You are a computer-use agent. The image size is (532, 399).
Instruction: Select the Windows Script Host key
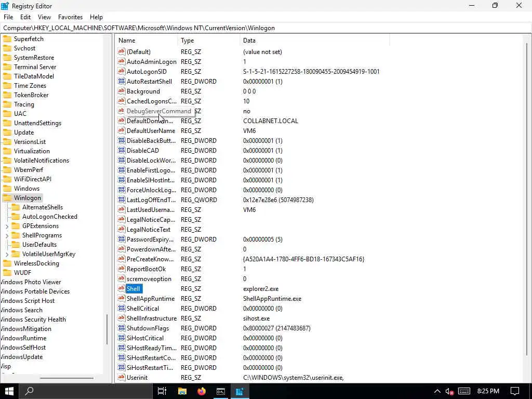pos(28,301)
